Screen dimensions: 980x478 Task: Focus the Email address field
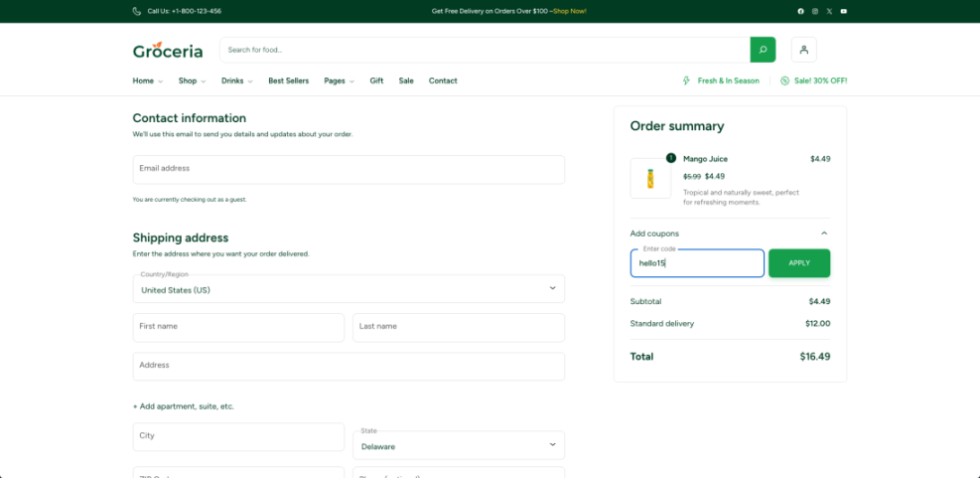point(349,170)
